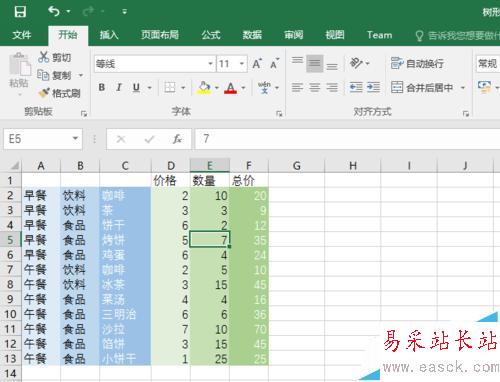Click the 自动换行 wrap text button
This screenshot has height=382, width=500.
417,63
